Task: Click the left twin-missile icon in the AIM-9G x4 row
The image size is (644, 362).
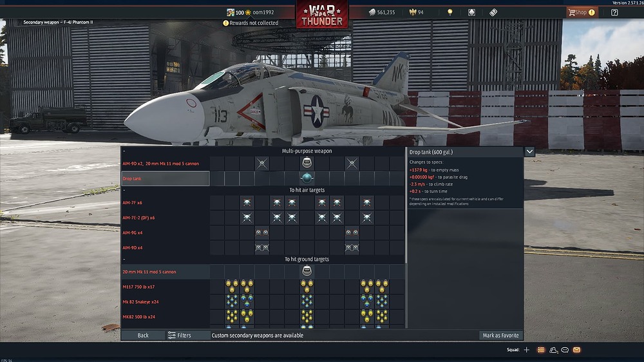Action: (261, 233)
